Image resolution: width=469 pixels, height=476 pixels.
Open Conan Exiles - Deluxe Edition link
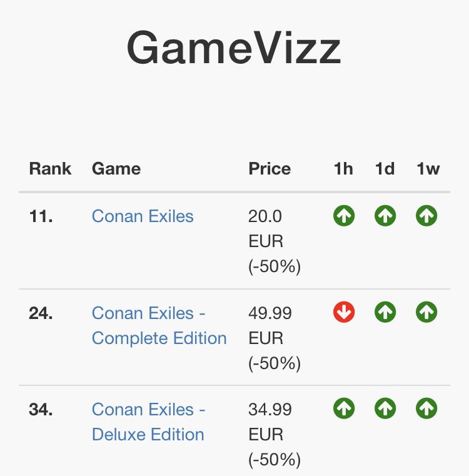click(x=149, y=422)
